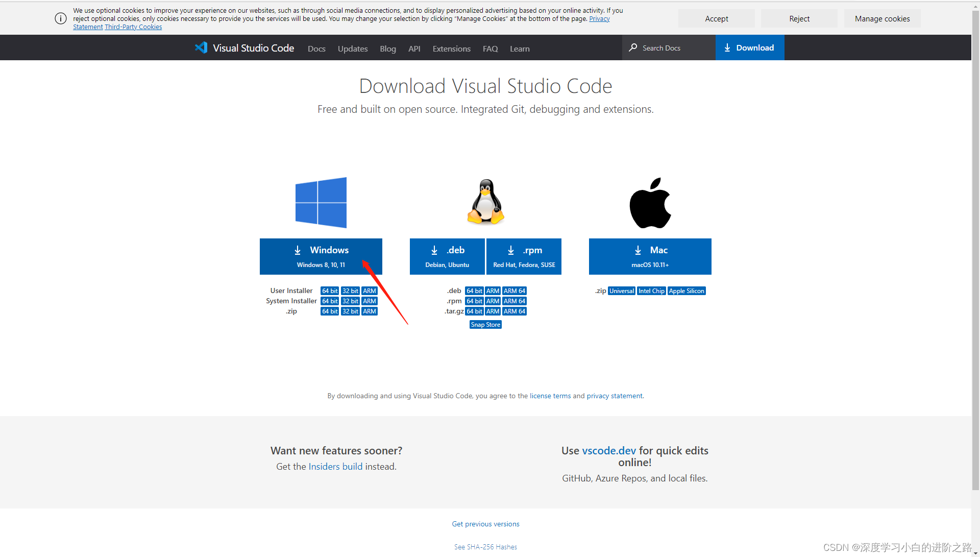Select Mac .zip Apple Silicon
Screen dimensions: 980x557
pos(687,291)
